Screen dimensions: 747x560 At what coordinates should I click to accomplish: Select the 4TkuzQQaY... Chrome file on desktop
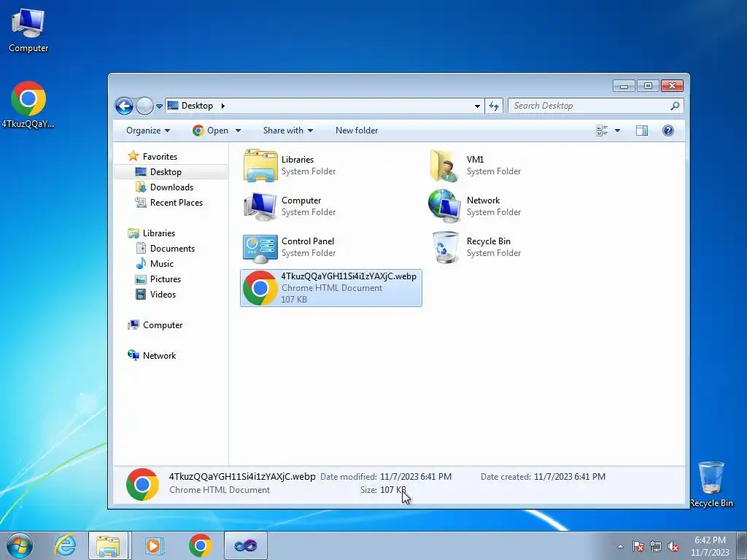pos(28,105)
